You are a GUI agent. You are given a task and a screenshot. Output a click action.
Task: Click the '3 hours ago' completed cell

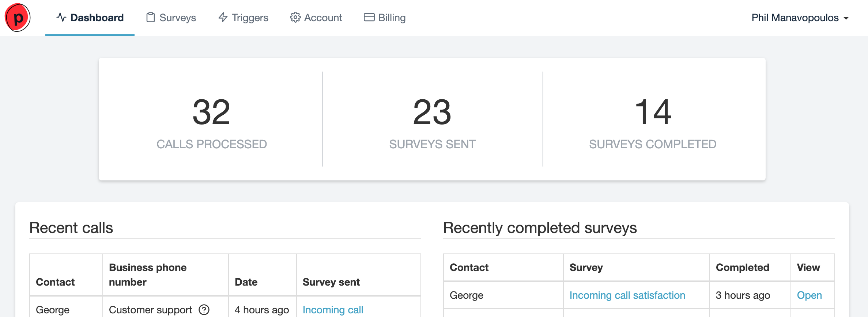(x=750, y=295)
